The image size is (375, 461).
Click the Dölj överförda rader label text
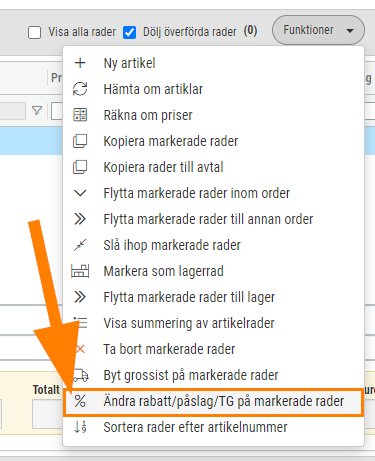(190, 32)
